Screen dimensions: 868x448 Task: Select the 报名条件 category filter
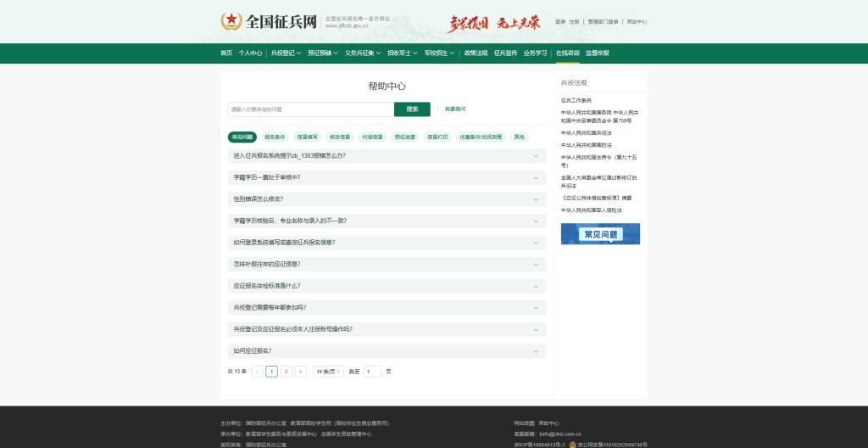[275, 137]
